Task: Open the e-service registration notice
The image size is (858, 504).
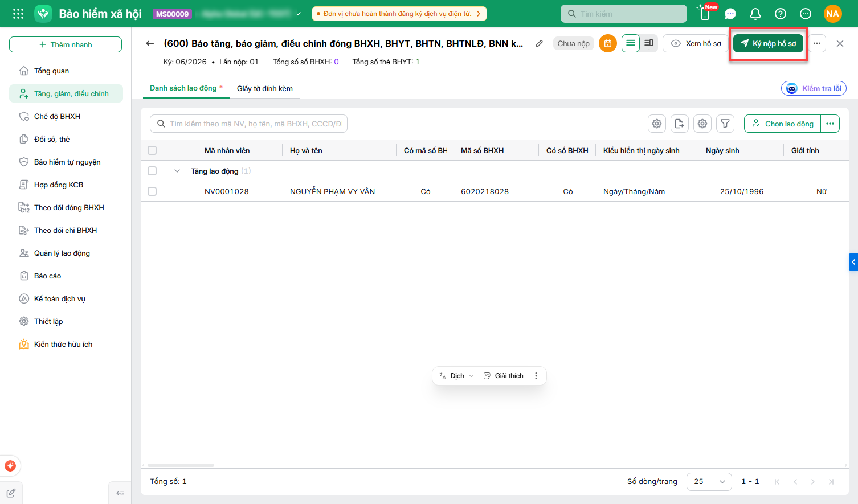Action: (x=399, y=14)
